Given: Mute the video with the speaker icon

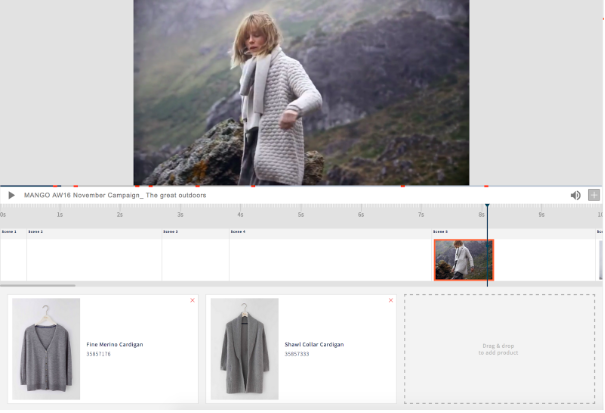Looking at the screenshot, I should 575,195.
